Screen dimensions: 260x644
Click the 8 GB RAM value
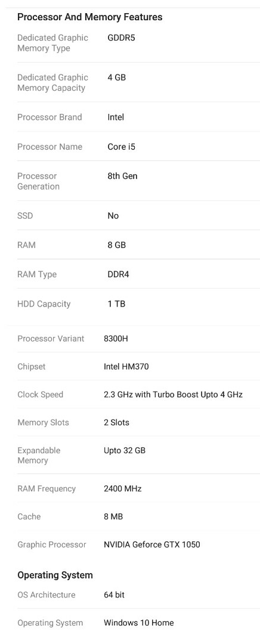[117, 245]
